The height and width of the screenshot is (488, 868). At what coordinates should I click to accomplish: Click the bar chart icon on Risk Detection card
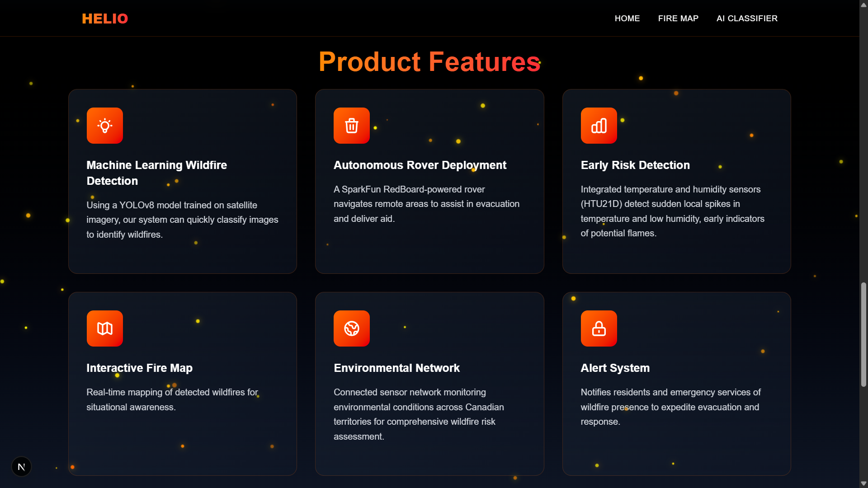[599, 126]
